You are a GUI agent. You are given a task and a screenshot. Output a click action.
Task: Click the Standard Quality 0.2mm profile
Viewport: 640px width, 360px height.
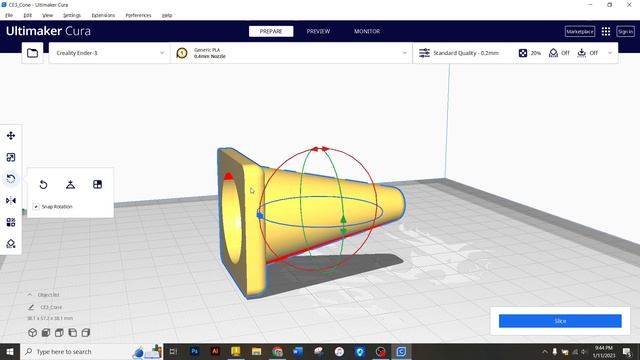[x=466, y=53]
